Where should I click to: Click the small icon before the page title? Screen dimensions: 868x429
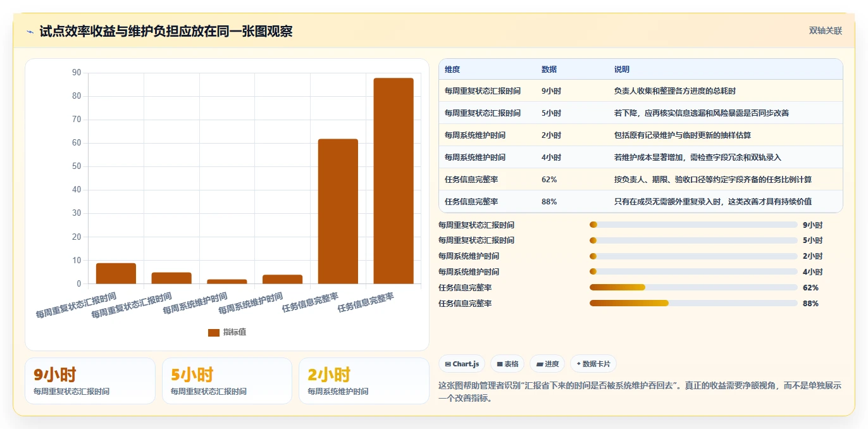coord(30,32)
